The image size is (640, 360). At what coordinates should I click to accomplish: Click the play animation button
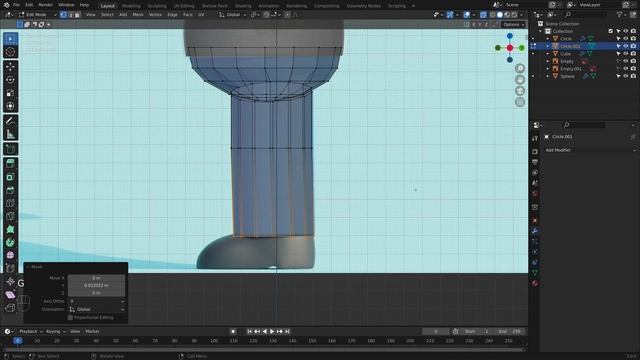(x=272, y=331)
